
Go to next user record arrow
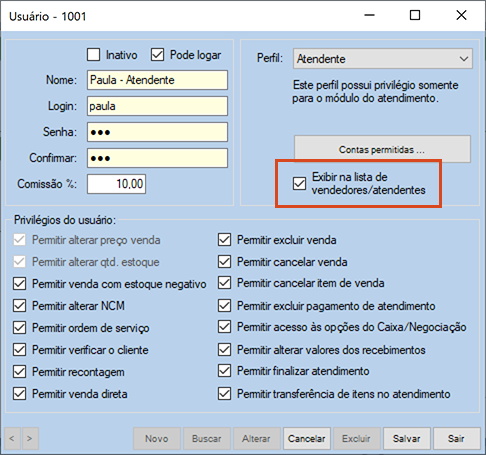30,439
